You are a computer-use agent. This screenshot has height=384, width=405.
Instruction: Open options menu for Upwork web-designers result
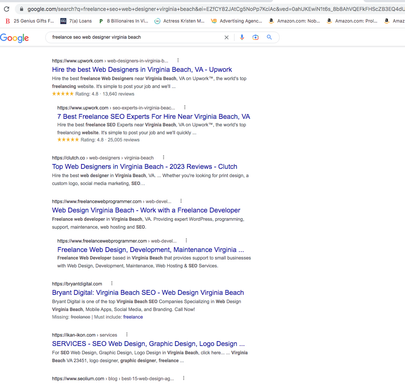point(178,60)
